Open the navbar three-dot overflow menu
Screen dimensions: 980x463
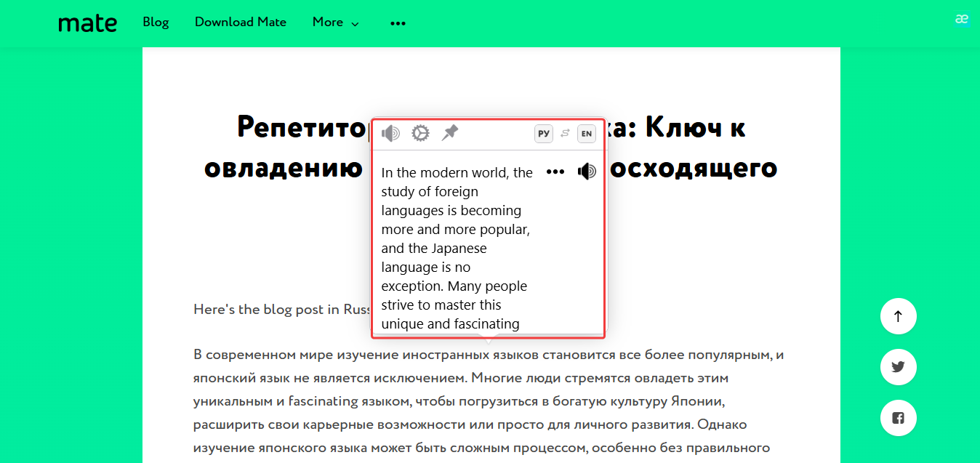[398, 23]
